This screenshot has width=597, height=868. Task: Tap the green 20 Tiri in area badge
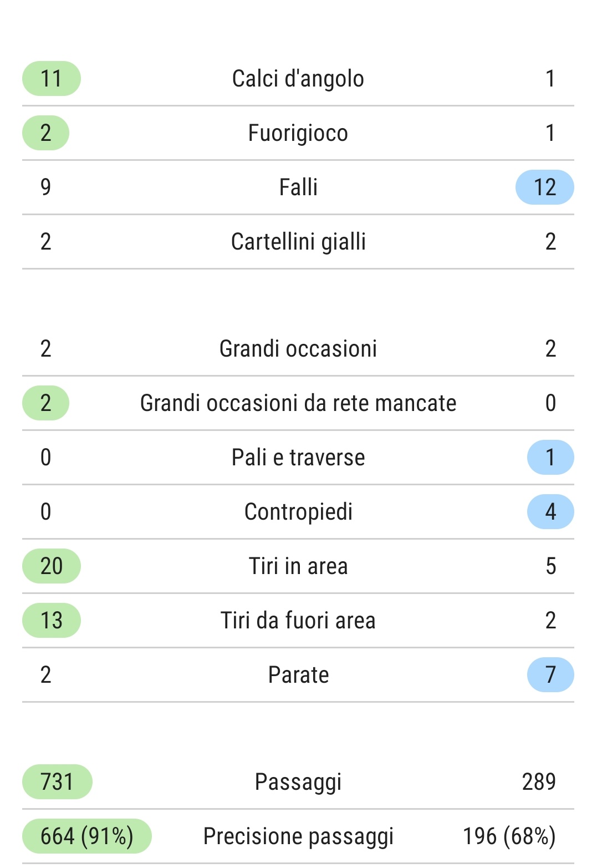(52, 566)
